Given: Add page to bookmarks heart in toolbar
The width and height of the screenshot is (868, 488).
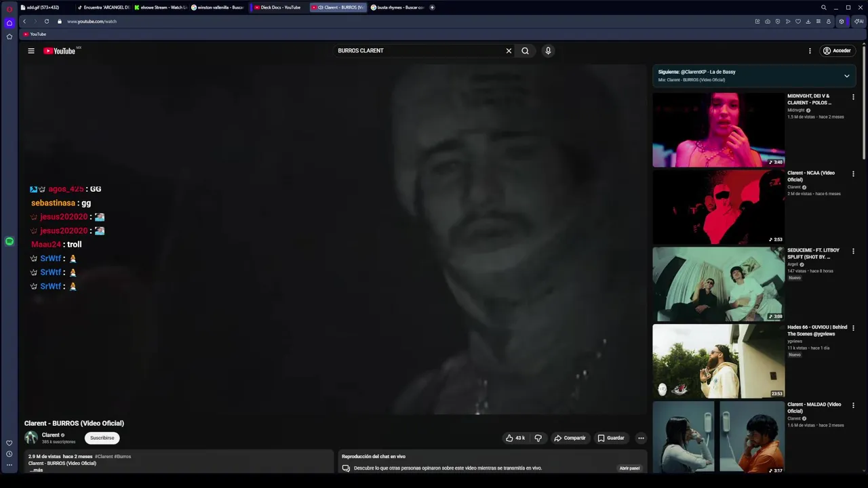Looking at the screenshot, I should click(x=798, y=22).
